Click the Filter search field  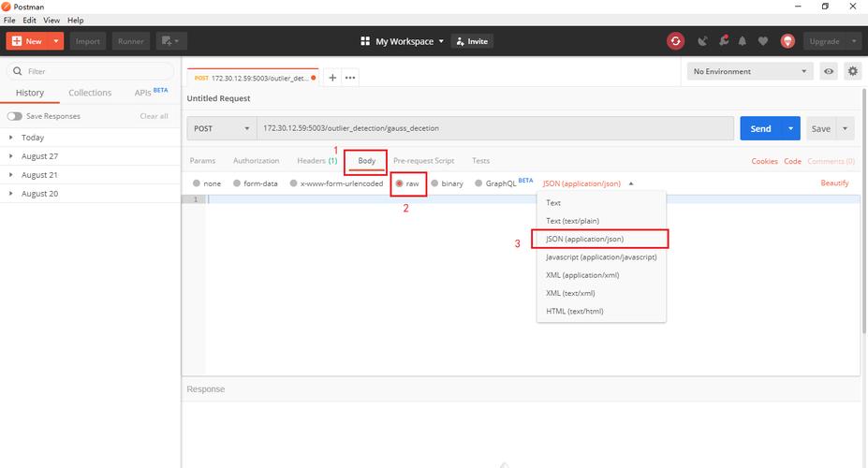tap(90, 71)
